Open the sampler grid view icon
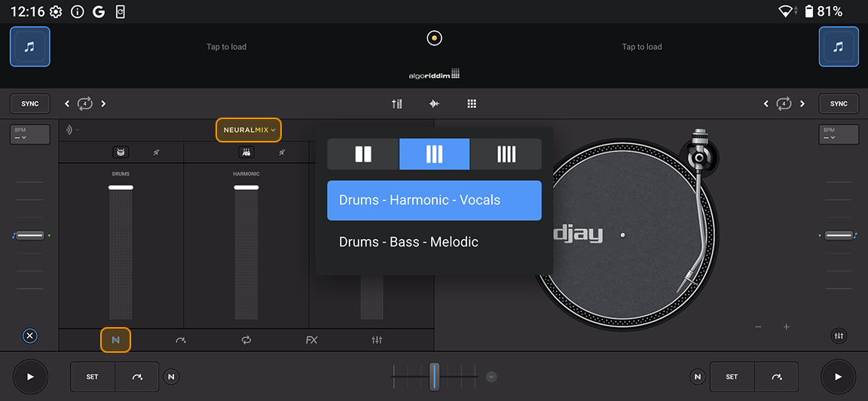The height and width of the screenshot is (401, 868). (472, 103)
